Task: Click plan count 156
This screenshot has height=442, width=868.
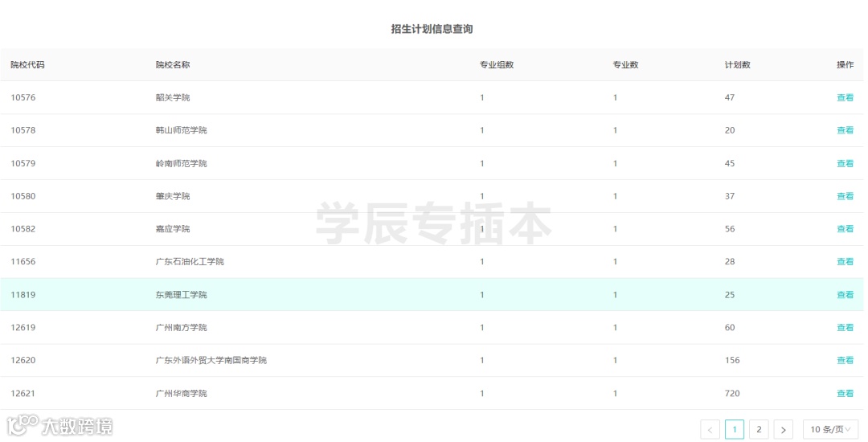Action: click(732, 359)
